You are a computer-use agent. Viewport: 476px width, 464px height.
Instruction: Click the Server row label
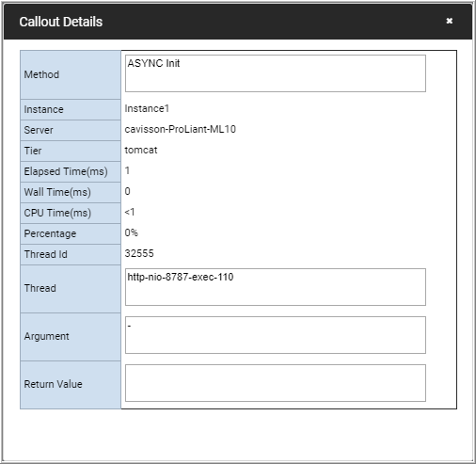(x=39, y=130)
